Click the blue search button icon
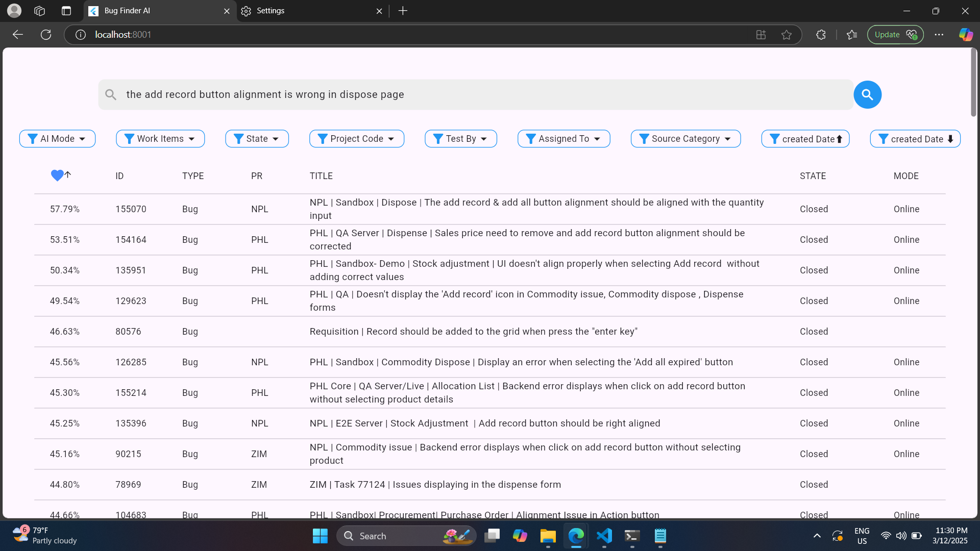The height and width of the screenshot is (551, 980). pos(867,94)
